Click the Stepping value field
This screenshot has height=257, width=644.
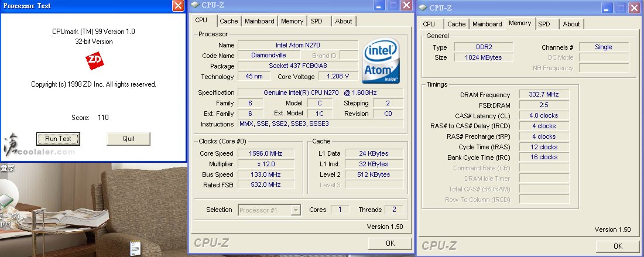[388, 103]
